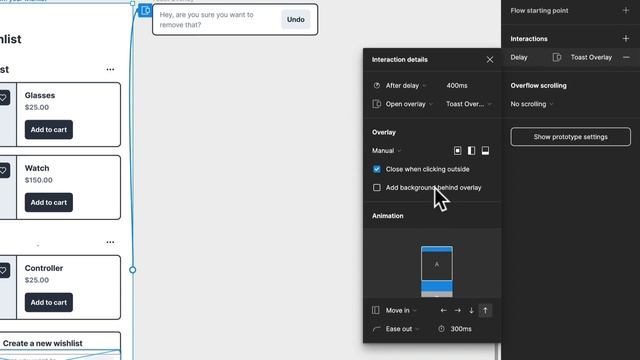Select the Glasses product title
This screenshot has height=360, width=640.
tap(40, 96)
